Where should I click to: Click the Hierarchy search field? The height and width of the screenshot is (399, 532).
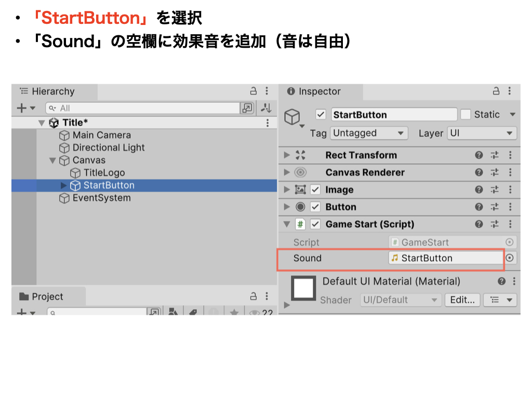click(x=143, y=108)
